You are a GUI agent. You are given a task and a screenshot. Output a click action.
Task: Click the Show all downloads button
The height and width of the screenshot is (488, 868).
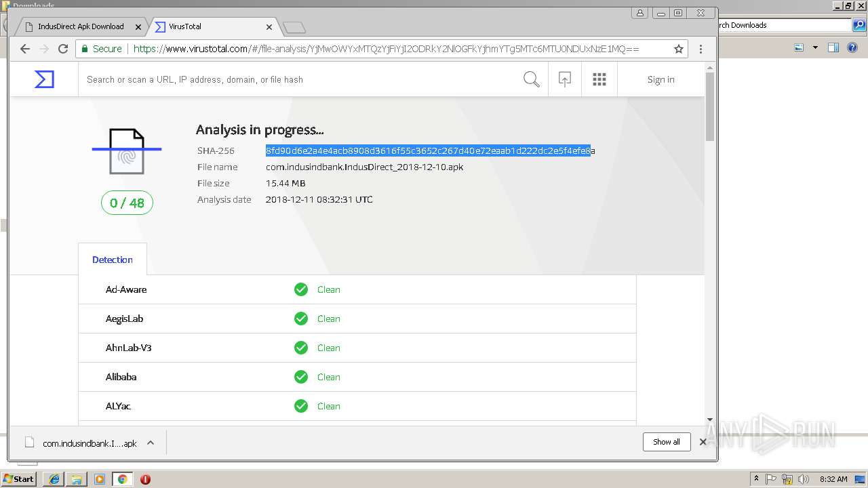[667, 442]
